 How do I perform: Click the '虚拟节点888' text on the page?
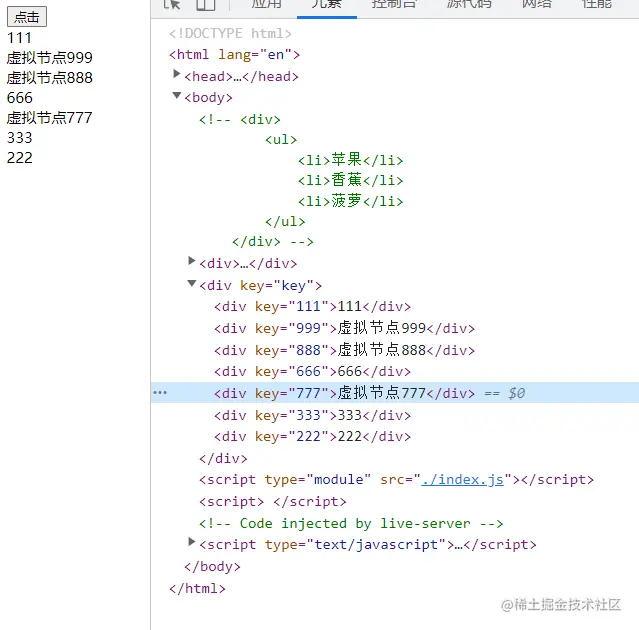50,77
